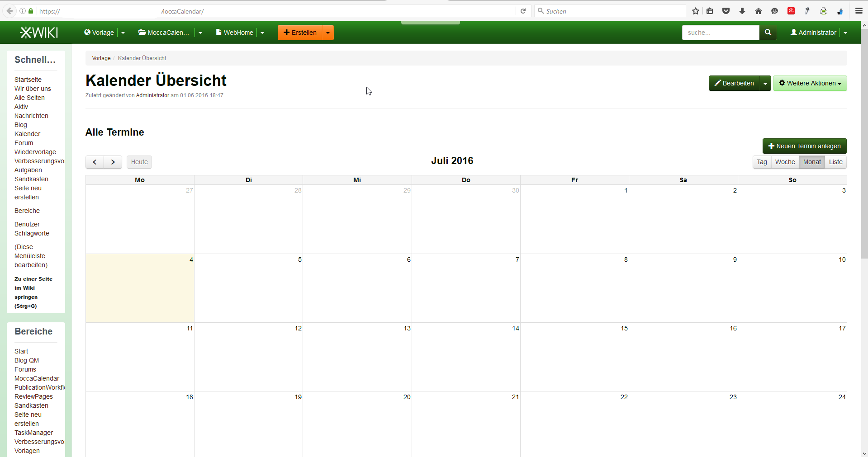The image size is (868, 457).
Task: Click the suche search input field
Action: pos(720,33)
